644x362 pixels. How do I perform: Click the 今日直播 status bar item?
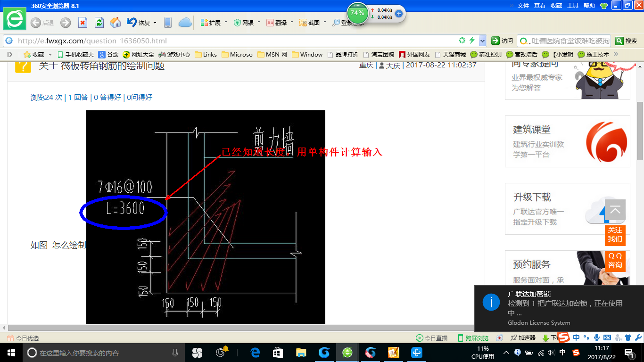tap(431, 338)
